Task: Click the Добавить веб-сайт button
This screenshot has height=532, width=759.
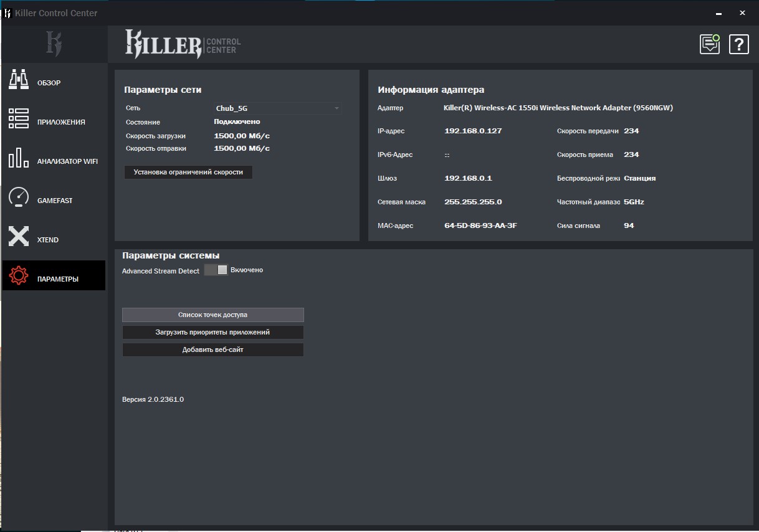Action: (213, 349)
